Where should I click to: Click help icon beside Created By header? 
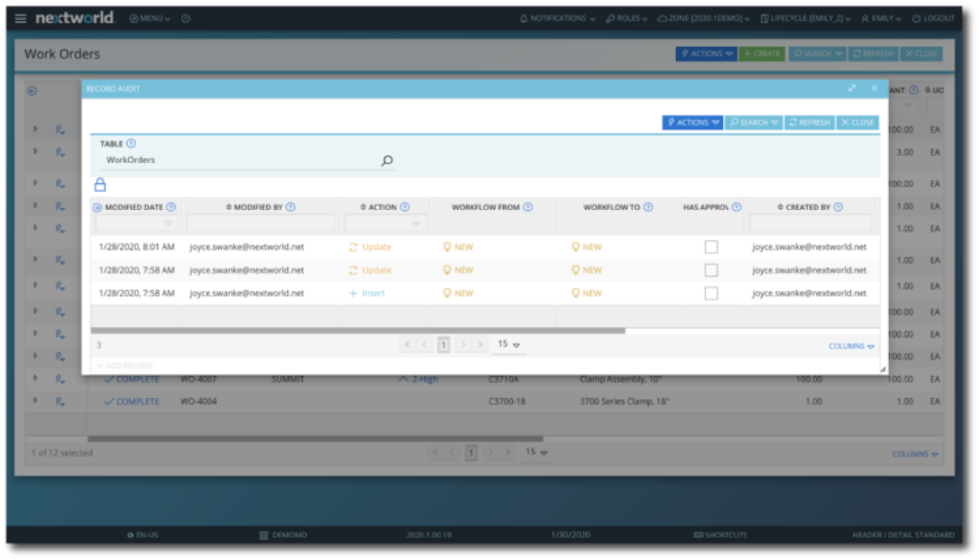[x=839, y=207]
